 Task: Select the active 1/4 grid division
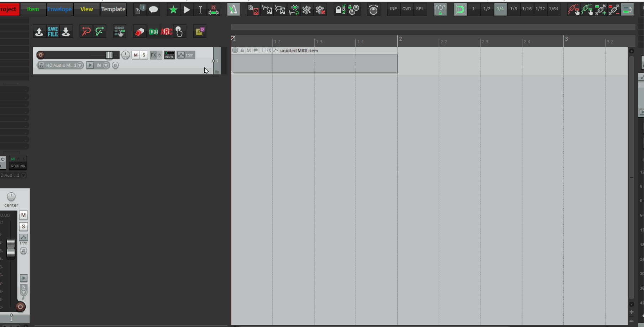pos(500,9)
